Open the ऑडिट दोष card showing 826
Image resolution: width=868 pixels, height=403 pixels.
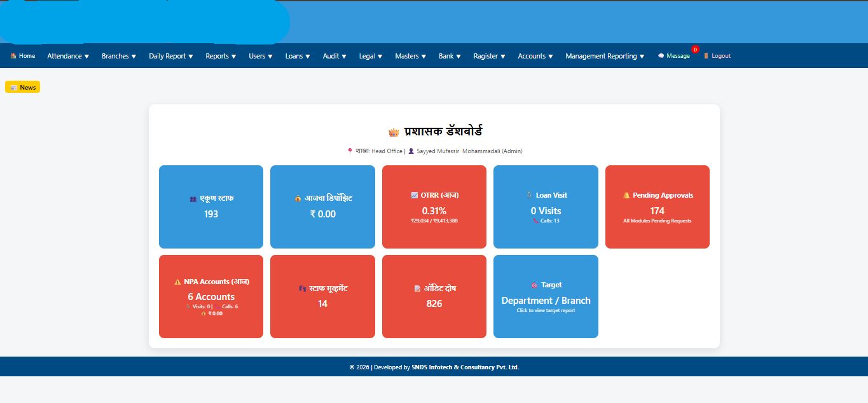[x=434, y=296]
